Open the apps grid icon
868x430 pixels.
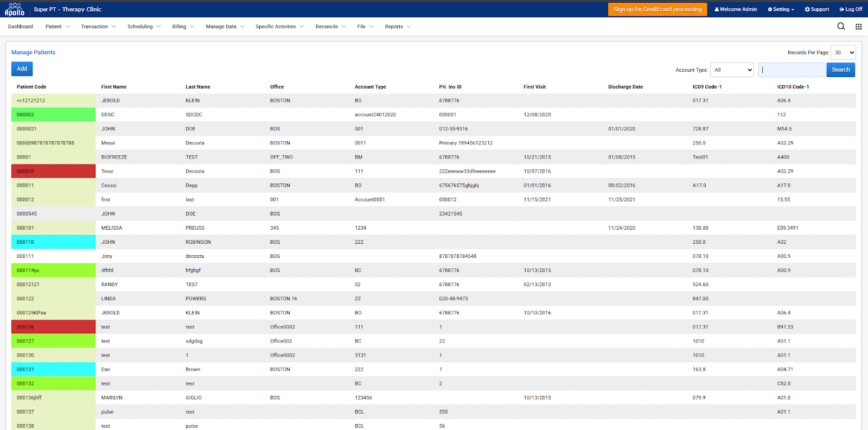[858, 26]
